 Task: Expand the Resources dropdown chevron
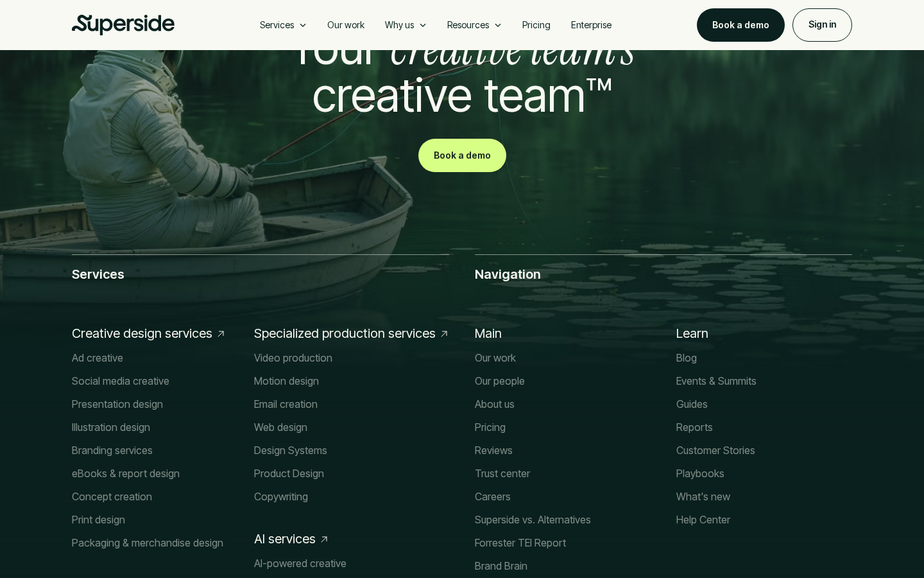coord(498,25)
